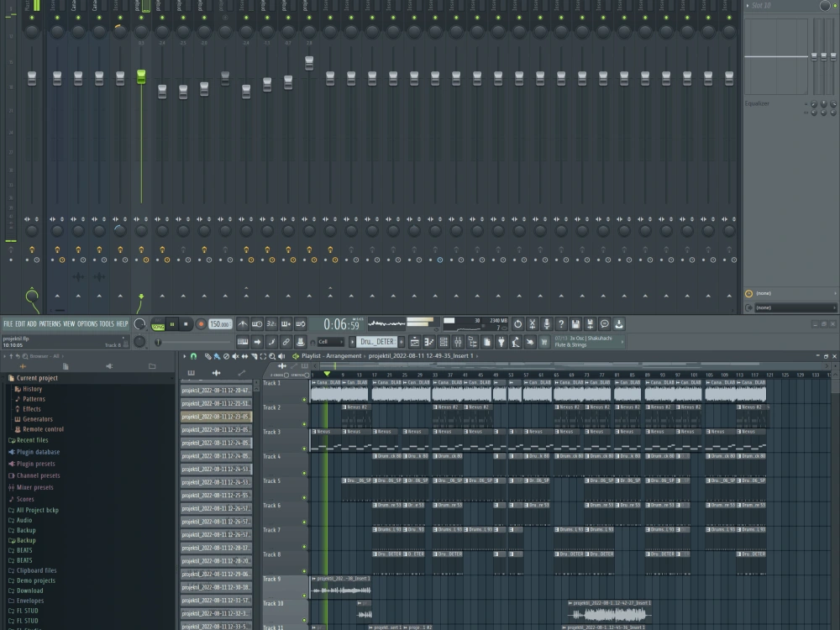
Task: Switch playback to SONG mode
Action: pos(159,325)
